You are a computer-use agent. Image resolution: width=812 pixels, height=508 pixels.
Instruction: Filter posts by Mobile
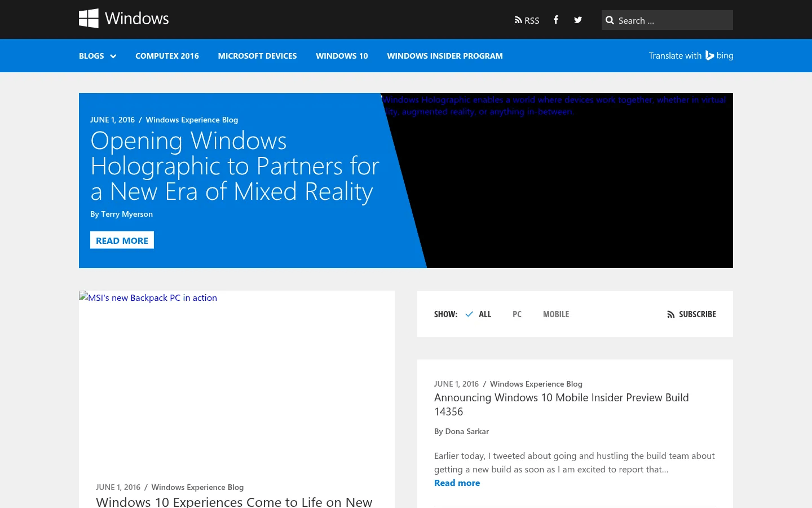(x=556, y=314)
